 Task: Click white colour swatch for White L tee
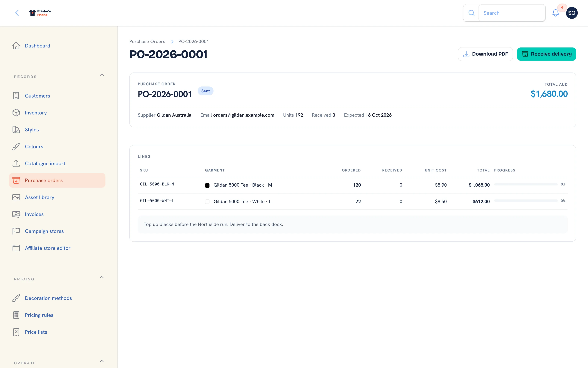coord(207,201)
